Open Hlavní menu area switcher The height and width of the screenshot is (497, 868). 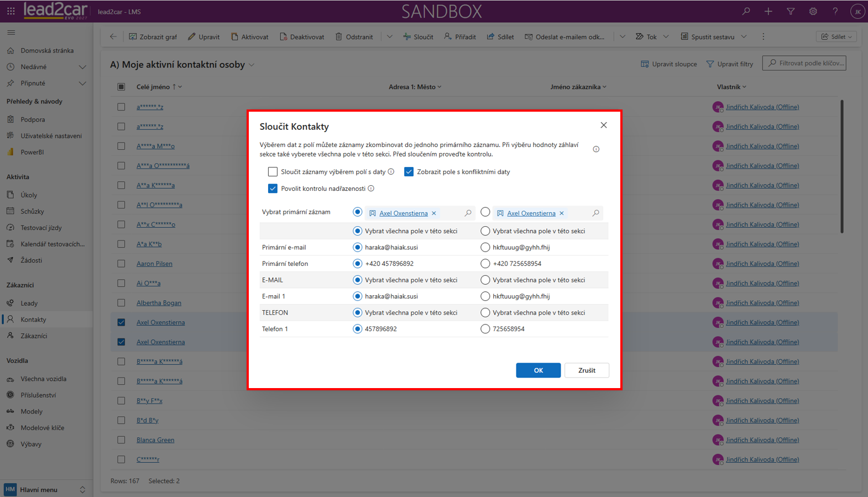pos(46,489)
